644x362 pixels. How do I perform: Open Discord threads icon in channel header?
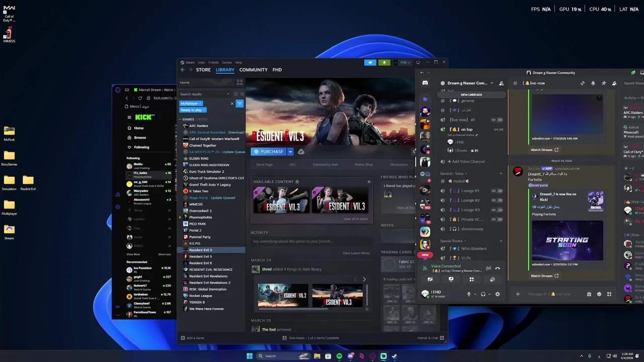click(x=582, y=83)
